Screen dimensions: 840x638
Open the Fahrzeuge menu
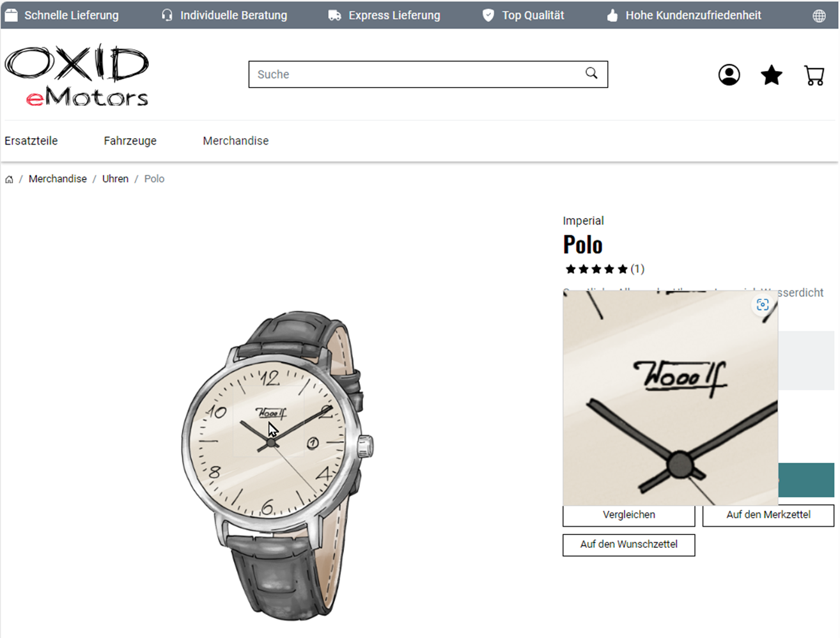130,141
